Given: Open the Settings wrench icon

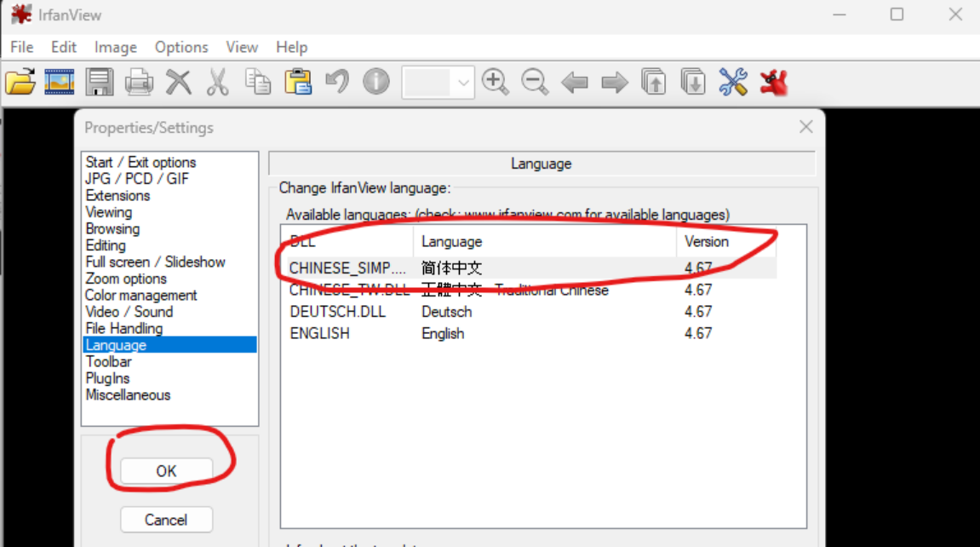Looking at the screenshot, I should tap(733, 82).
